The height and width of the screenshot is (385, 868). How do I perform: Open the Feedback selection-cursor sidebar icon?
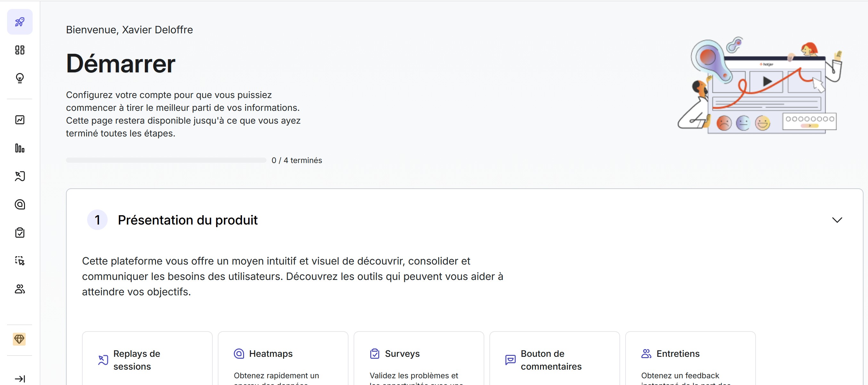point(20,261)
